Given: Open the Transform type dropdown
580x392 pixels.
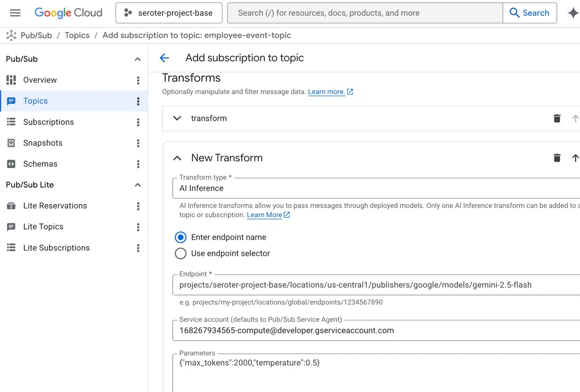Looking at the screenshot, I should [376, 189].
